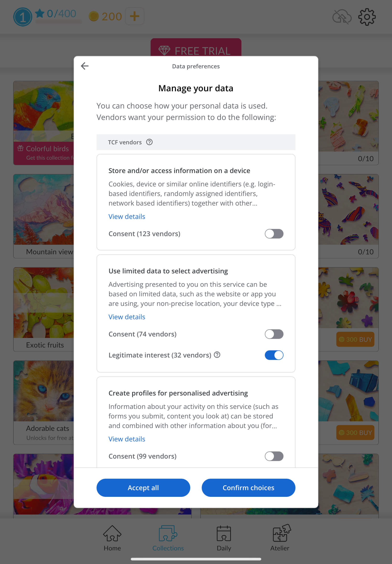Go back using the arrow icon
The image size is (392, 564).
point(85,66)
